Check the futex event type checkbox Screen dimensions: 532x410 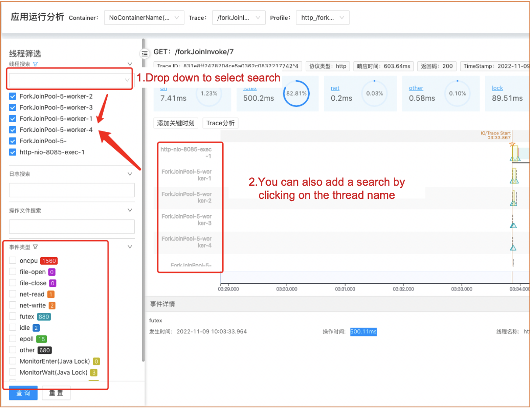point(13,316)
